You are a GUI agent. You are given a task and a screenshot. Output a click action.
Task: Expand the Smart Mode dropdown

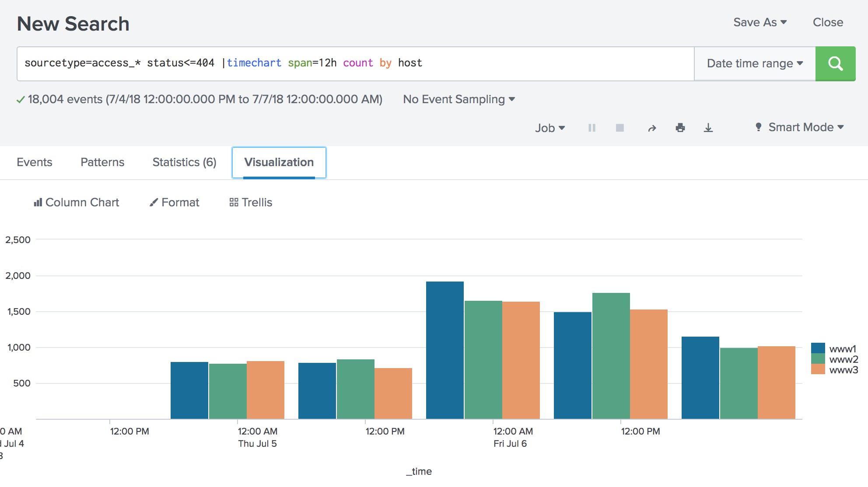tap(799, 127)
